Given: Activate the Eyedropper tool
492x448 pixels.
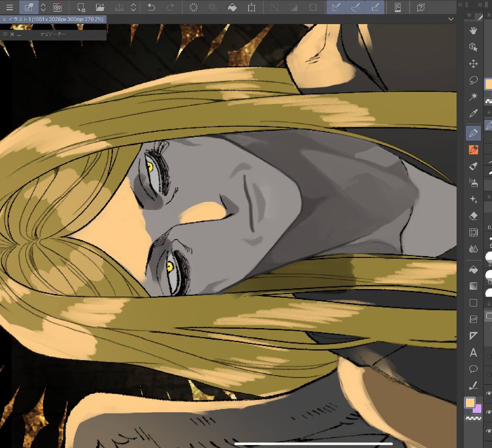Looking at the screenshot, I should pos(473,113).
